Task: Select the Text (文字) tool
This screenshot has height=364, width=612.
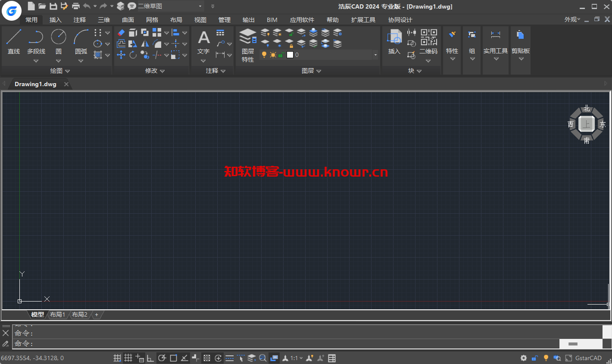Action: point(203,42)
